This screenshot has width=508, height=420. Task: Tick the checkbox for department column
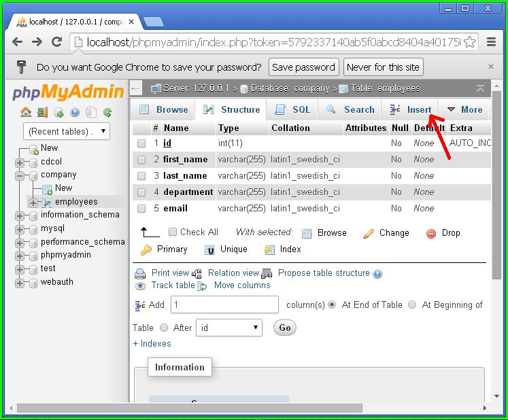(x=141, y=192)
